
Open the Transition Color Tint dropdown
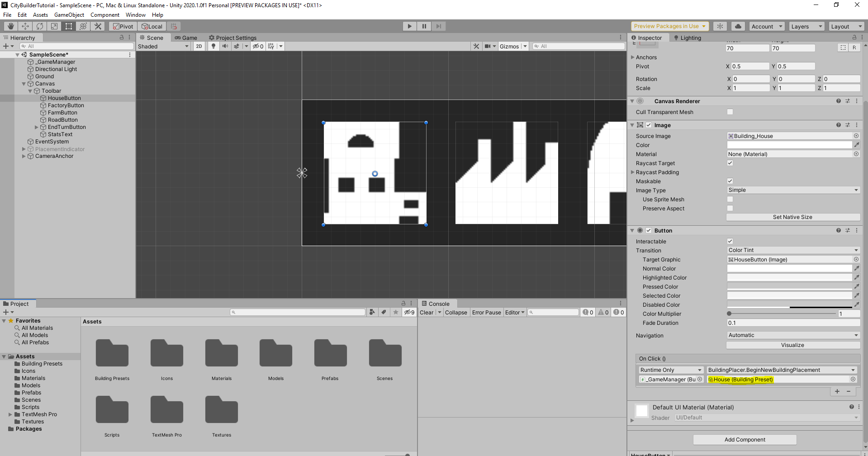click(793, 250)
